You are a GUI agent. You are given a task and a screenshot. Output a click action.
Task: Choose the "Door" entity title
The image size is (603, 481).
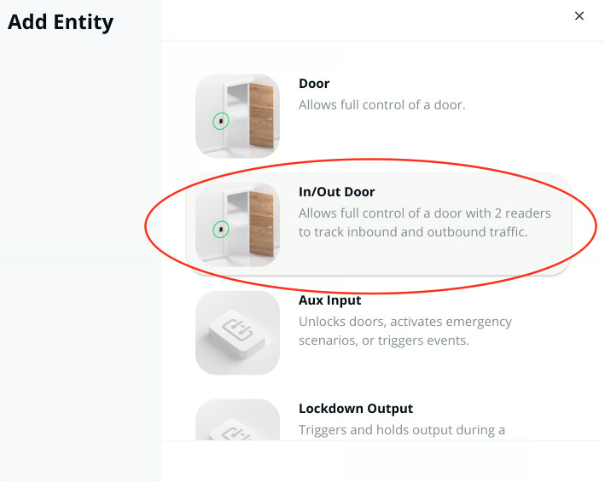point(314,84)
